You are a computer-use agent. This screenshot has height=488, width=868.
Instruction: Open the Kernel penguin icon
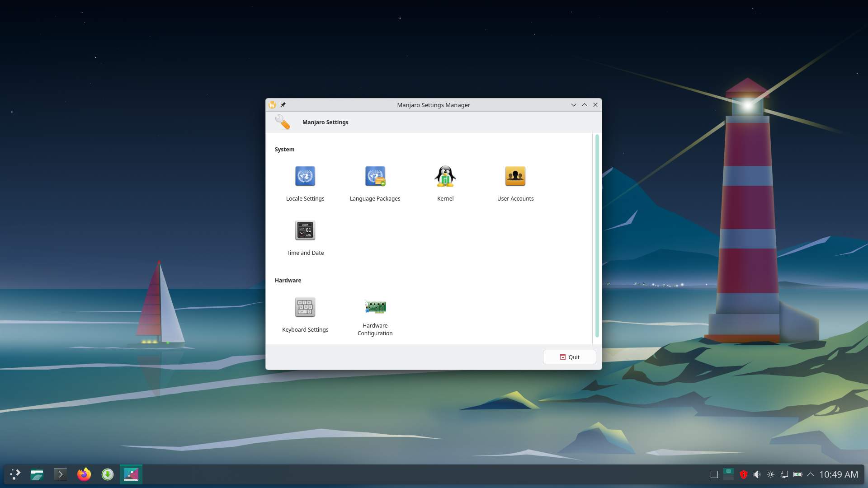[x=445, y=176]
